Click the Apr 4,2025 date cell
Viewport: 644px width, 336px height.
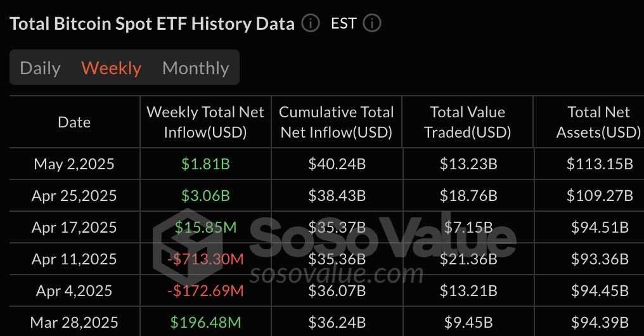tap(74, 290)
